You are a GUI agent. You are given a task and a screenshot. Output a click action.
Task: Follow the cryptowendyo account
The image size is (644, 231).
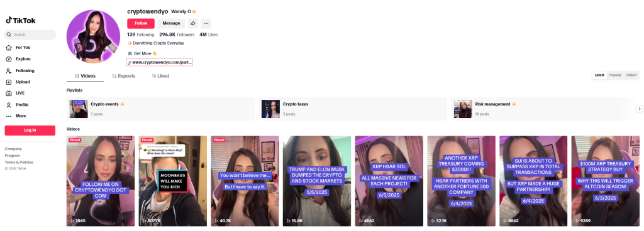141,23
